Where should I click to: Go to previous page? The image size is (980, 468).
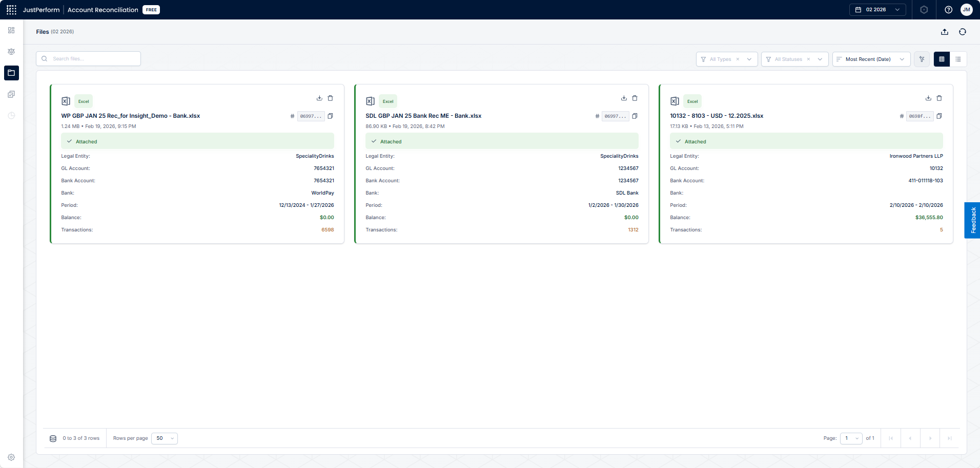point(910,438)
